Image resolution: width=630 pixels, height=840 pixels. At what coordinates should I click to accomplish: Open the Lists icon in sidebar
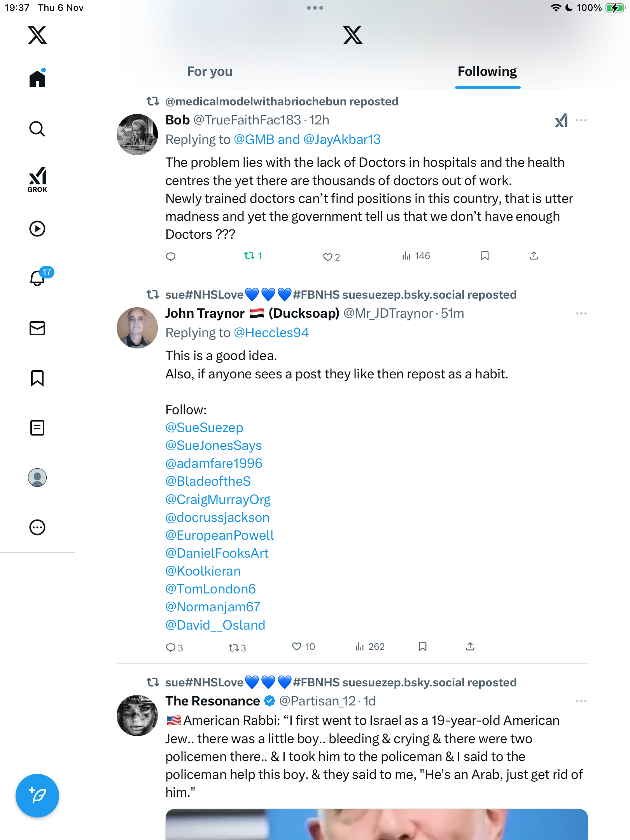click(37, 428)
